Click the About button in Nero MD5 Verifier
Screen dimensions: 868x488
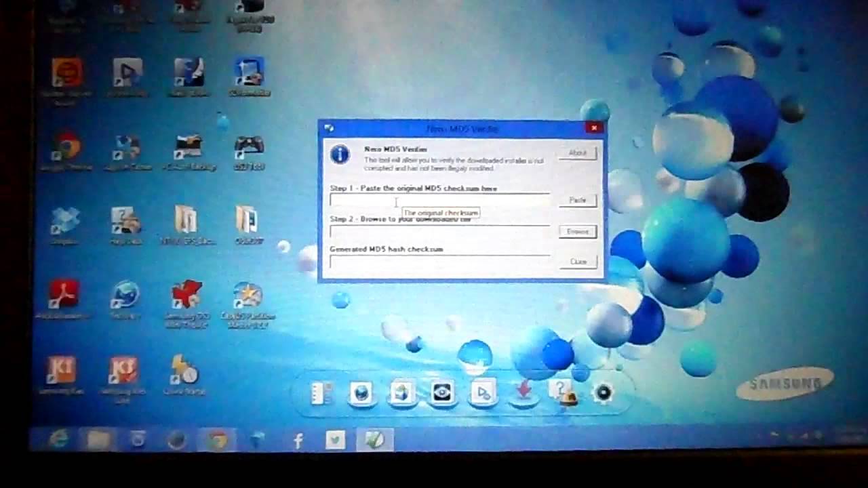click(577, 152)
